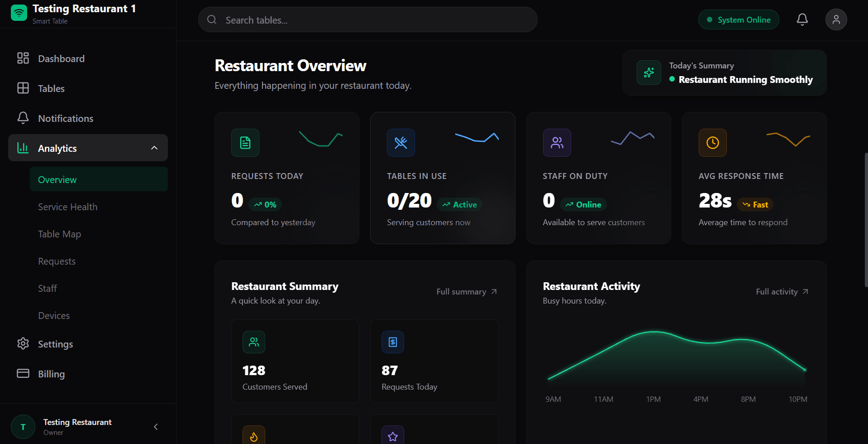Click the orange flame icon card
The image size is (868, 444).
tap(254, 435)
